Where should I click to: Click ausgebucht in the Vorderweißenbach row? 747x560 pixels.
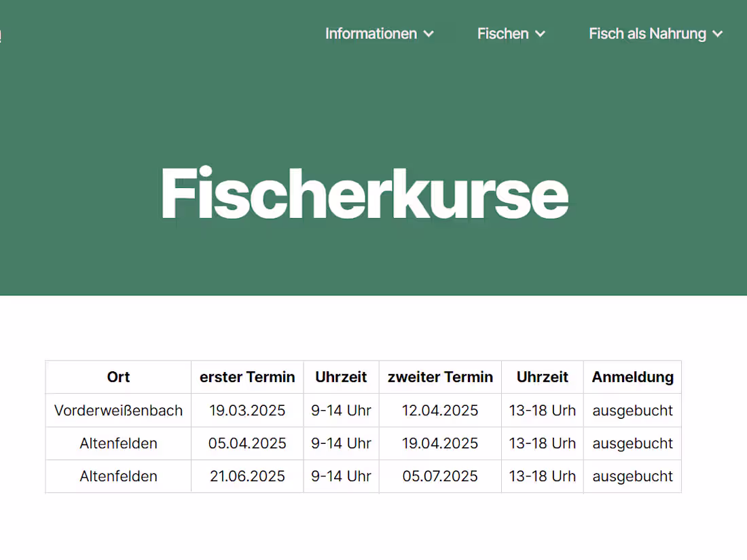point(633,411)
